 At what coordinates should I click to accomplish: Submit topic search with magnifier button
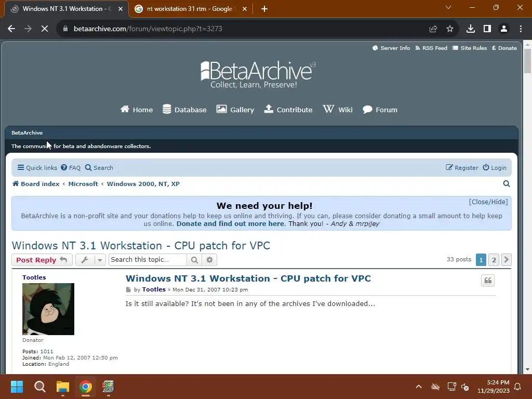194,260
